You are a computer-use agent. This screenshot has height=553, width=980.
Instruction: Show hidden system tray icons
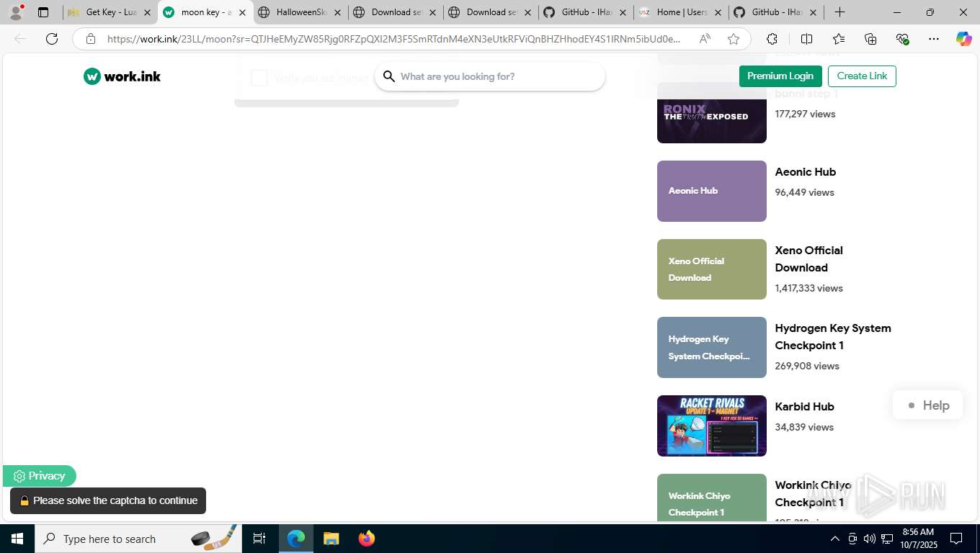[835, 539]
